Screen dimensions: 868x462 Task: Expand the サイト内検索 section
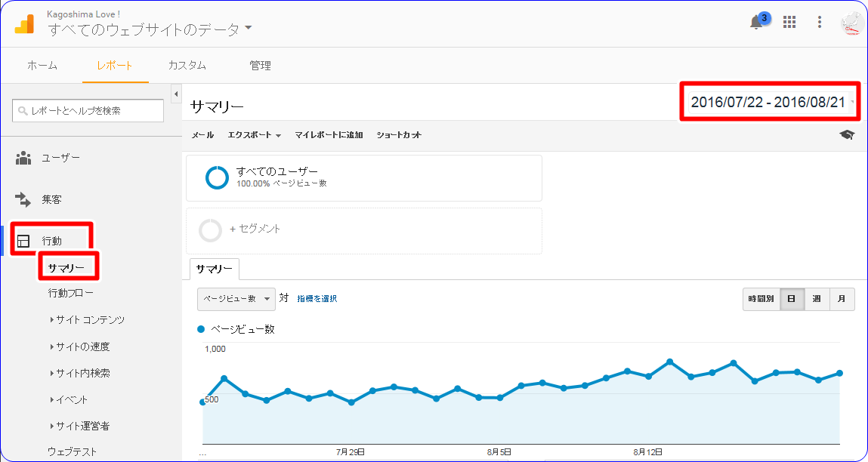click(80, 374)
